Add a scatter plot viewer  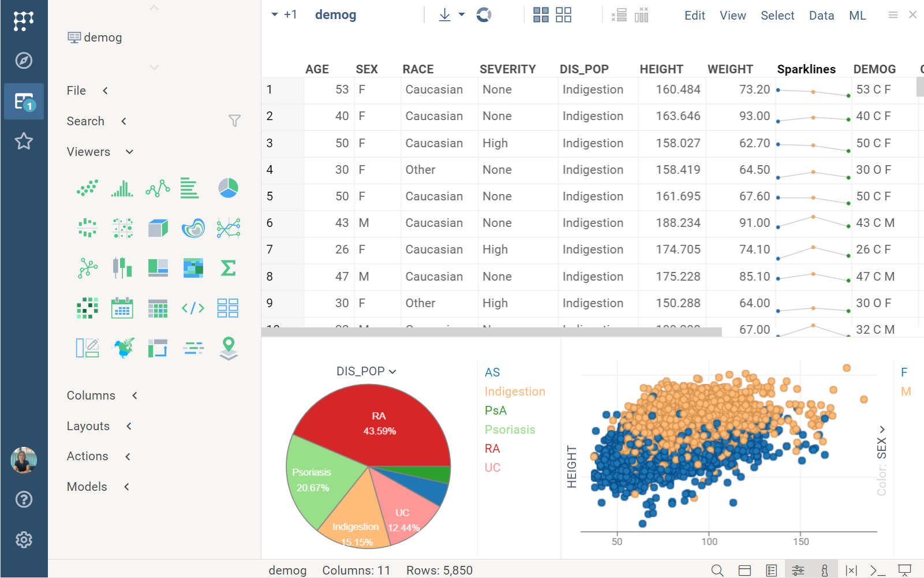pyautogui.click(x=87, y=188)
